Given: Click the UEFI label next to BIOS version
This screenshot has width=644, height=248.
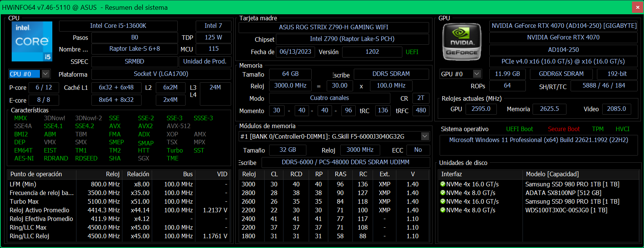Looking at the screenshot, I should pyautogui.click(x=412, y=52).
